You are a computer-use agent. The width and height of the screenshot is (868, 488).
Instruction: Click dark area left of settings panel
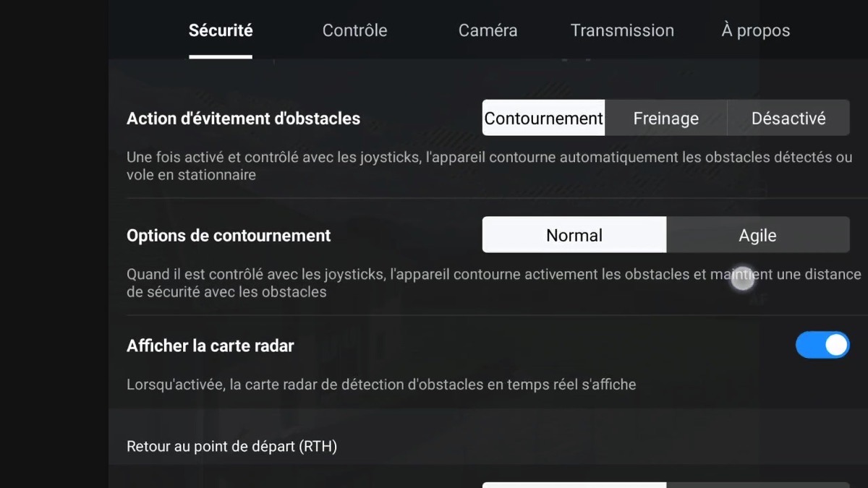[54, 244]
